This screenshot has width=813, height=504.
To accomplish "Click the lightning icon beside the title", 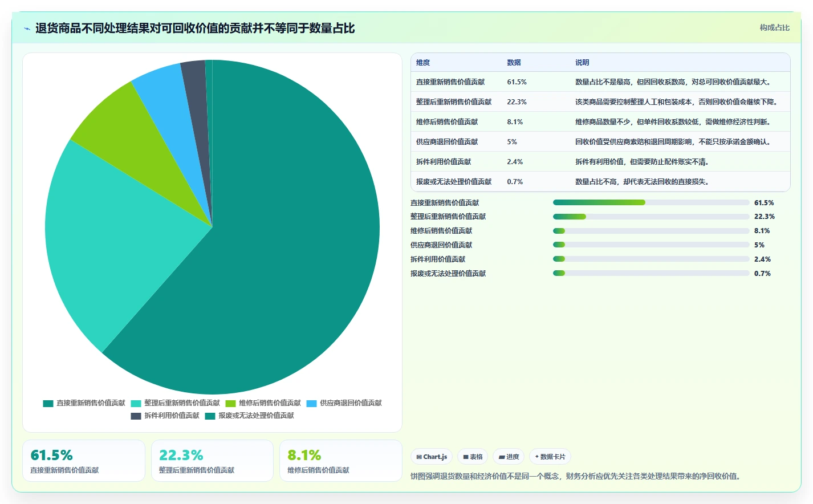I will [x=27, y=29].
